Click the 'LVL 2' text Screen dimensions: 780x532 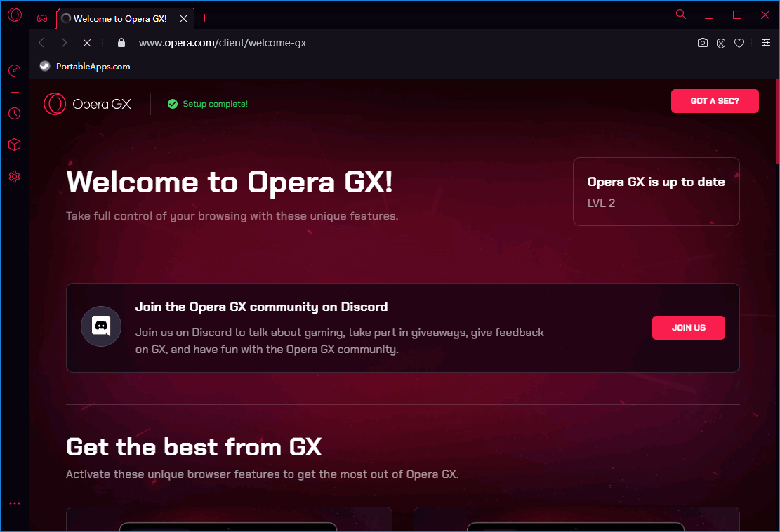coord(601,204)
